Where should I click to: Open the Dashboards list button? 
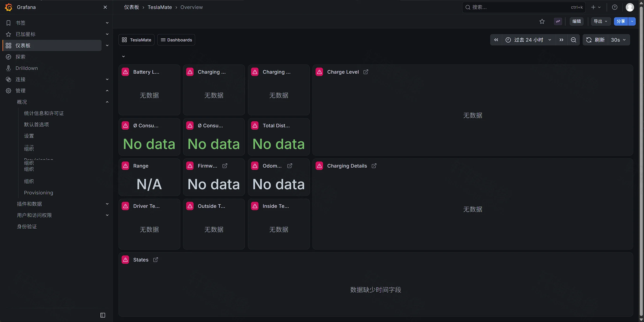click(x=176, y=40)
